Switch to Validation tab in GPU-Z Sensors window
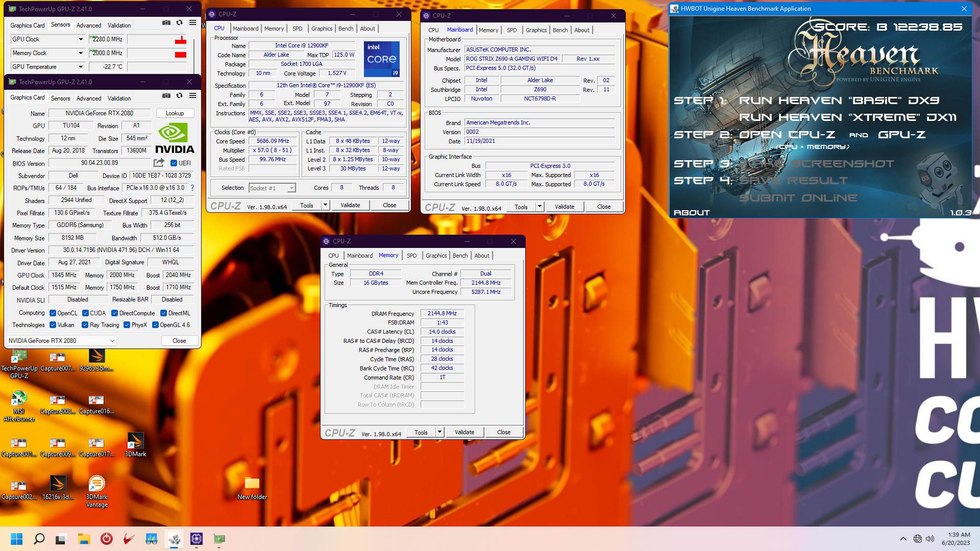The image size is (980, 551). click(119, 26)
